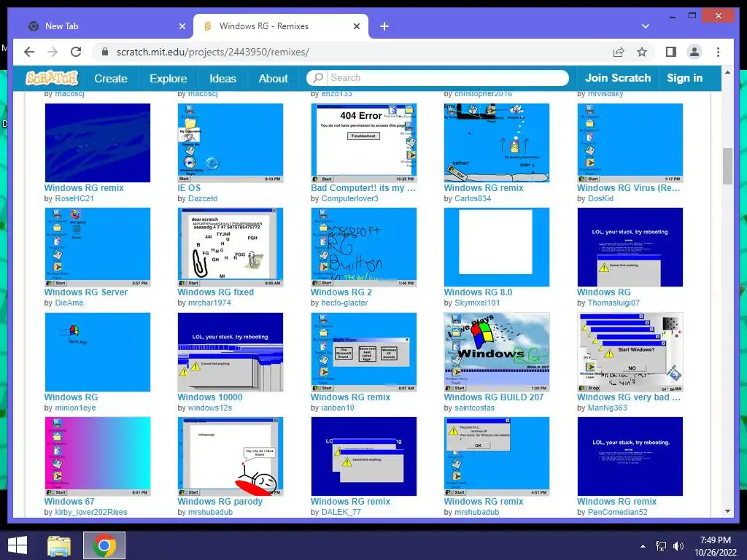This screenshot has width=747, height=560.
Task: Go to the Ideas page
Action: coord(222,78)
